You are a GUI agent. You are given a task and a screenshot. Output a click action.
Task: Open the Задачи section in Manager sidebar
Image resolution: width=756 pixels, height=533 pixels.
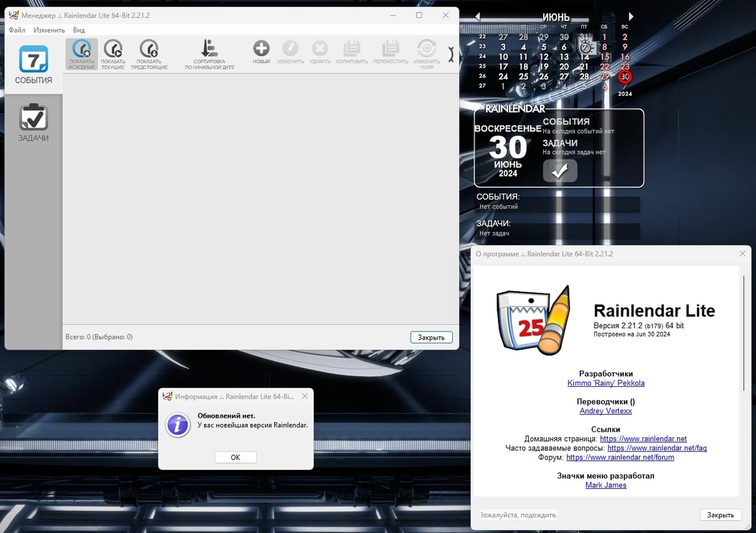33,123
